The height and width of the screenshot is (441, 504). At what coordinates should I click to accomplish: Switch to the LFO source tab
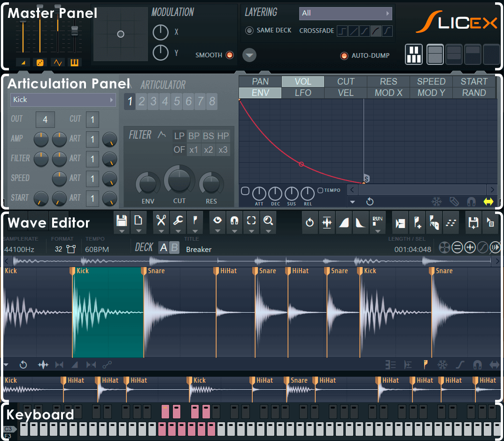click(303, 93)
